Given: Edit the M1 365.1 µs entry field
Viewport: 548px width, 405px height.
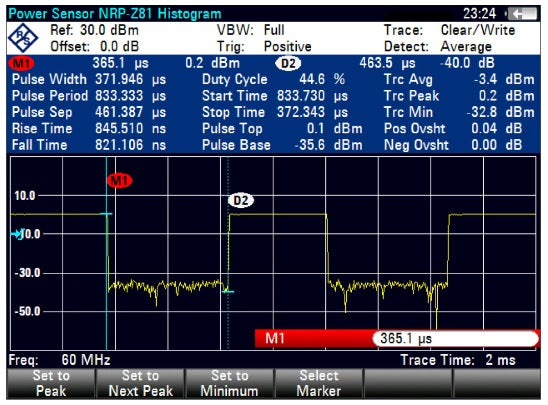Looking at the screenshot, I should (456, 339).
